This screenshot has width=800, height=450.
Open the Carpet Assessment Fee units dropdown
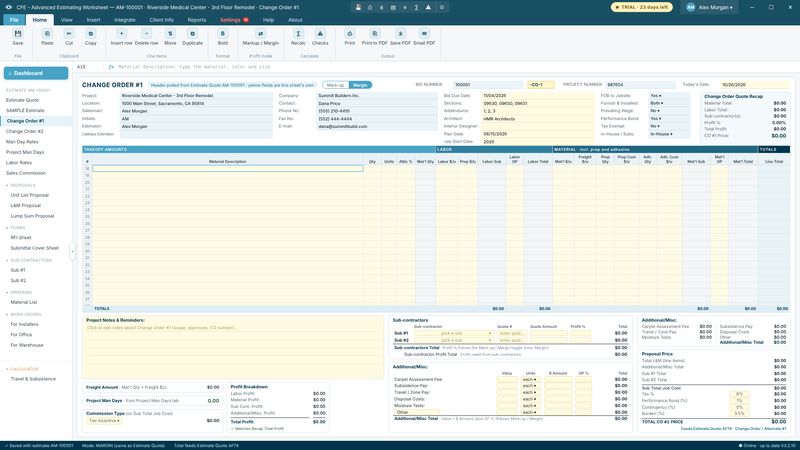point(531,380)
